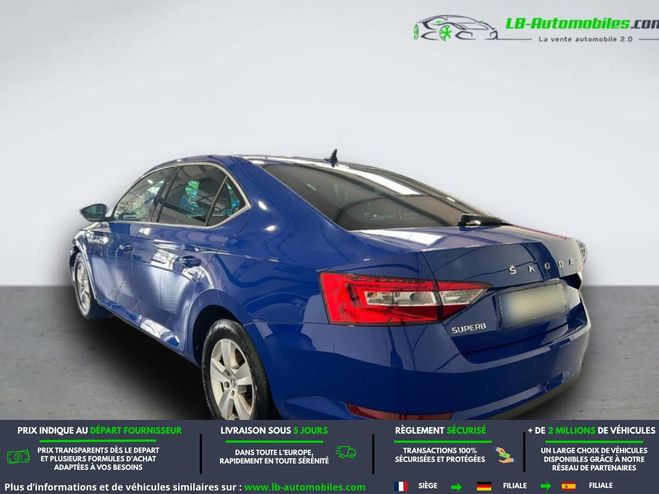Viewport: 659px width, 494px height.
Task: Click 'UN LARGE CHOIX DE VÉHICULES' text
Action: tap(594, 451)
